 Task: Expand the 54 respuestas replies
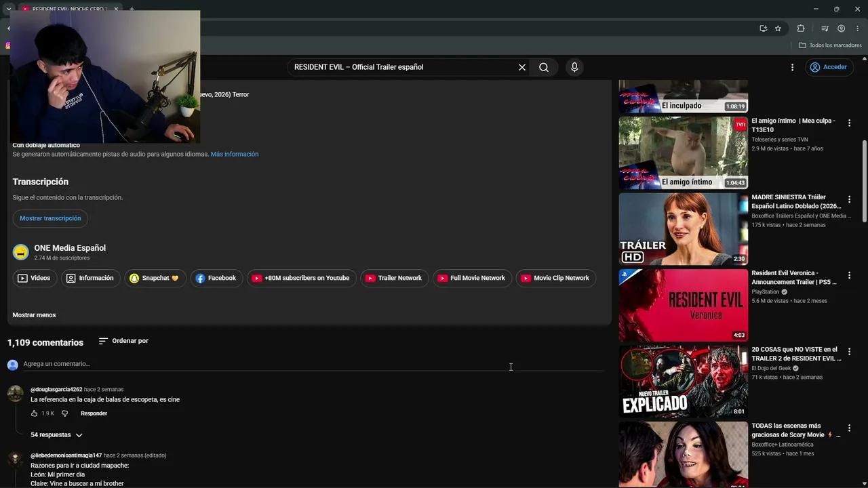[x=56, y=435]
